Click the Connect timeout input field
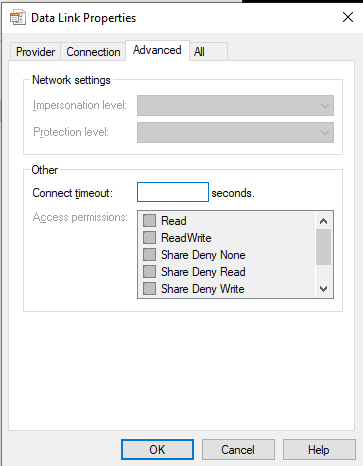Image resolution: width=363 pixels, height=466 pixels. [x=173, y=192]
